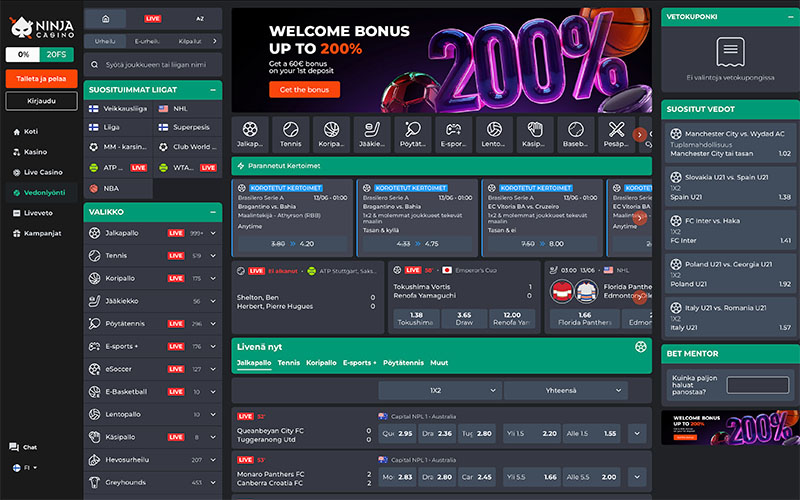Advance boosted odds carousel with arrow

(639, 218)
